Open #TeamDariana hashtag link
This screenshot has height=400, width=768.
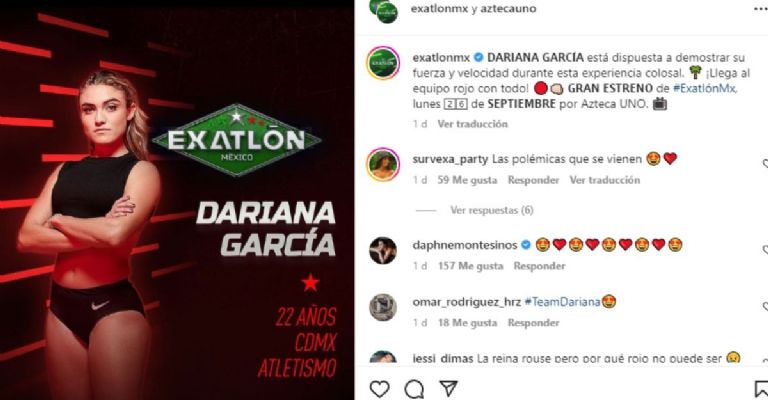point(562,302)
